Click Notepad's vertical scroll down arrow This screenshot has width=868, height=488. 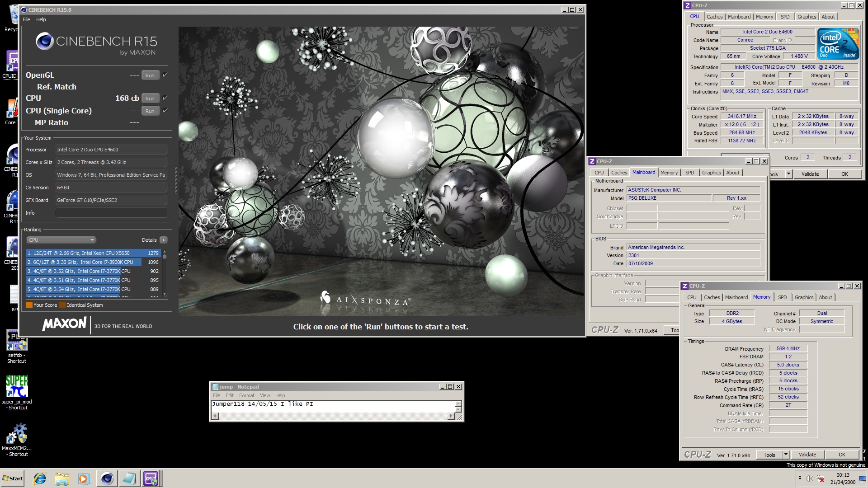coord(458,409)
